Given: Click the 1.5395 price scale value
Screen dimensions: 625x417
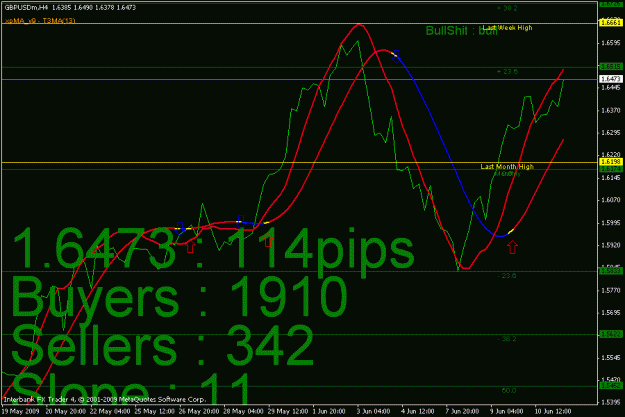Looking at the screenshot, I should pyautogui.click(x=611, y=403).
